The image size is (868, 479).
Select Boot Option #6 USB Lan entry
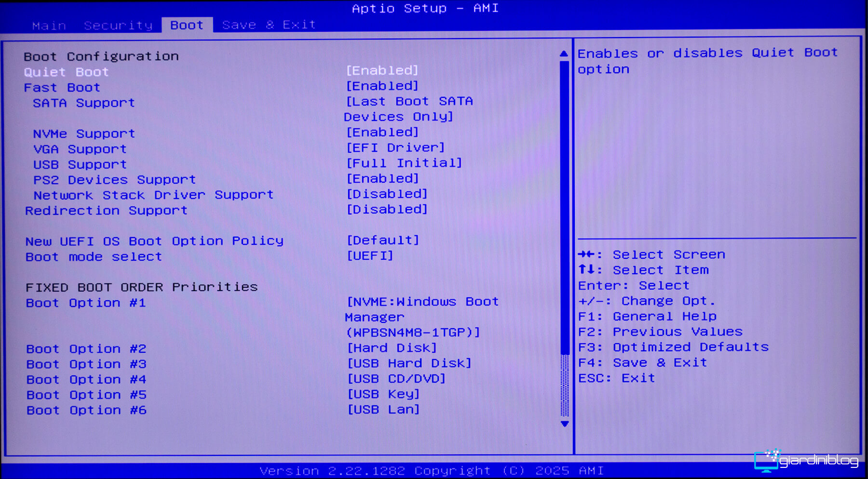tap(383, 410)
